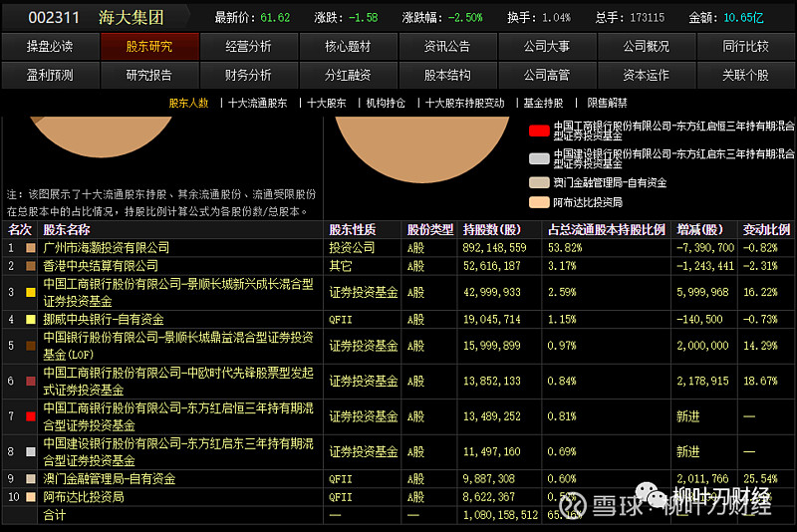Click the change value -7,390,700
The width and height of the screenshot is (797, 532).
[x=705, y=248]
